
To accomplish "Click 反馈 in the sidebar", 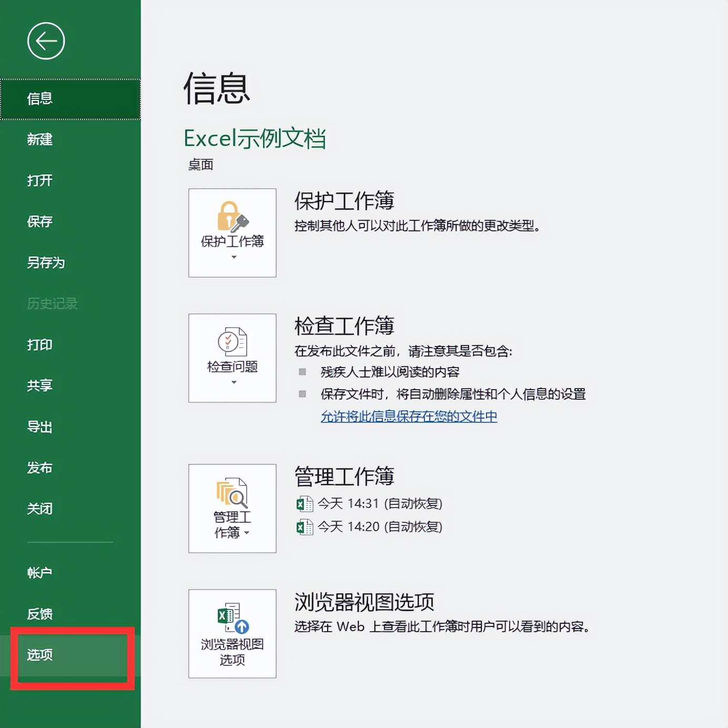I will (x=70, y=614).
